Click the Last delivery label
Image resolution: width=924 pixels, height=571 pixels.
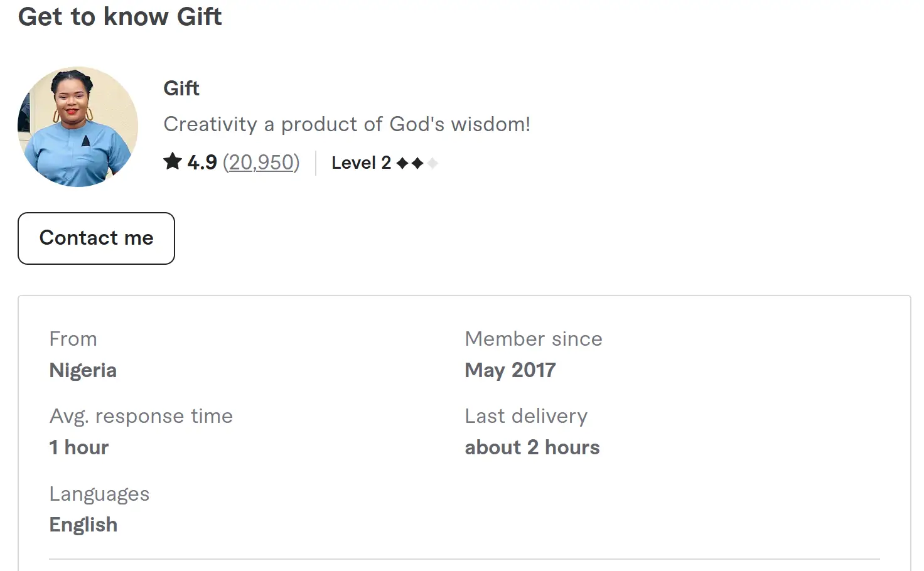pos(526,416)
